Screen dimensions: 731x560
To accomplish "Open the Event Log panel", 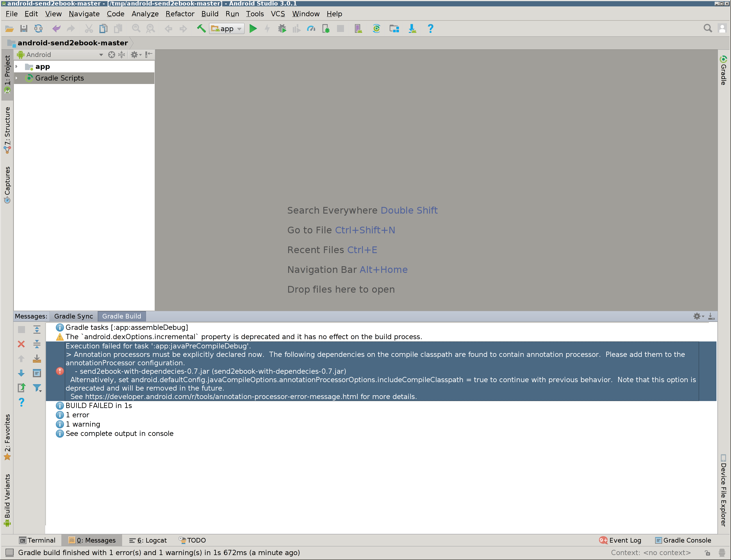I will 625,540.
